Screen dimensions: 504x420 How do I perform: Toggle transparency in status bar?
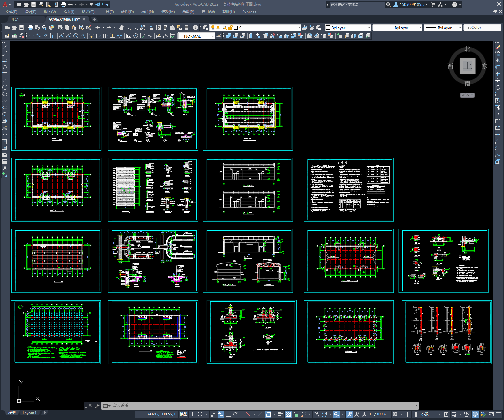288,414
